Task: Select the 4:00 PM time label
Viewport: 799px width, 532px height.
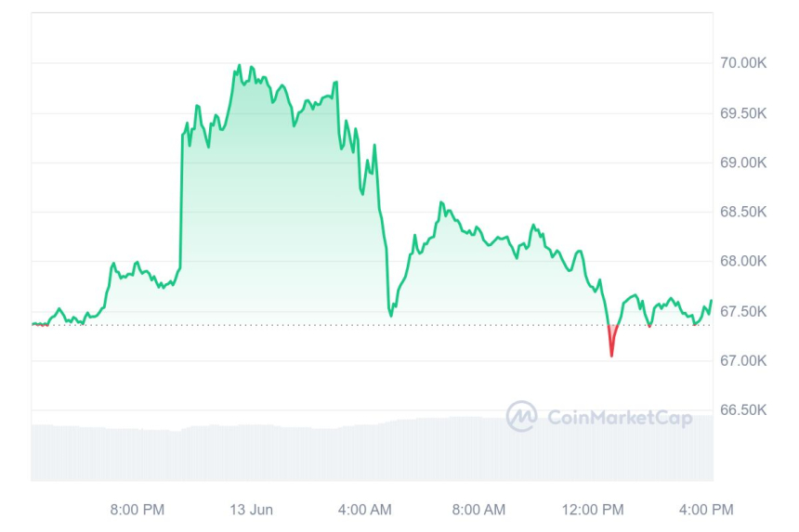Action: coord(706,510)
